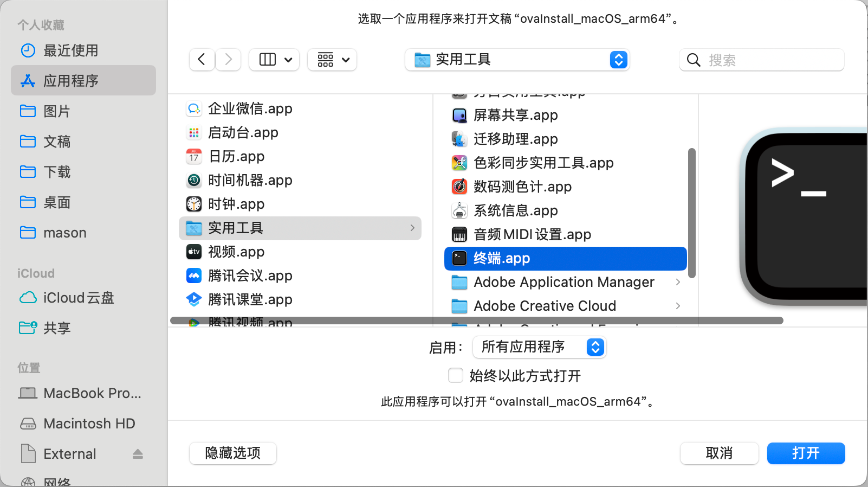Select 企业微信.app icon

(194, 109)
